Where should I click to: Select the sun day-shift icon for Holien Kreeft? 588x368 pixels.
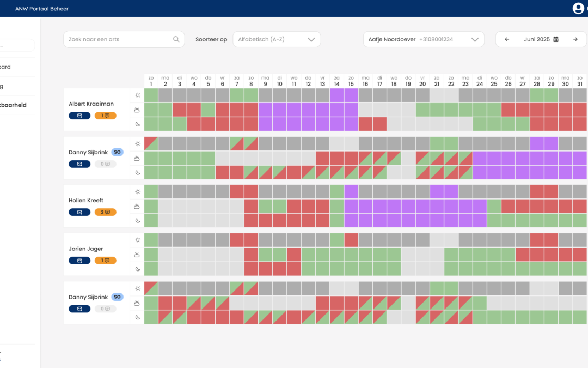[x=138, y=191]
